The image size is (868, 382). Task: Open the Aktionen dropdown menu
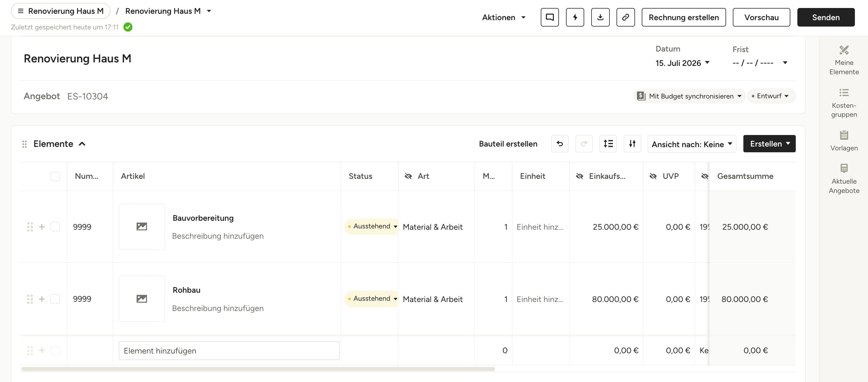[x=503, y=17]
